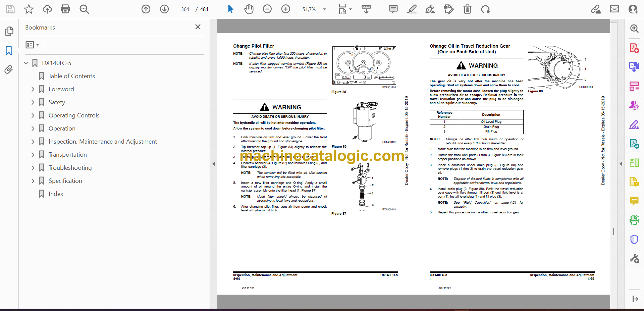The height and width of the screenshot is (311, 644).
Task: Open the Export PDF tool
Action: click(634, 67)
